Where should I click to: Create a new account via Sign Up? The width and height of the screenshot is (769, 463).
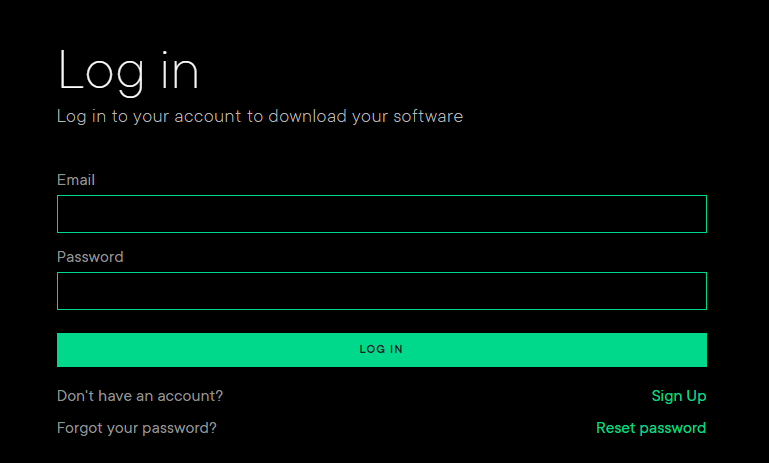click(x=678, y=396)
